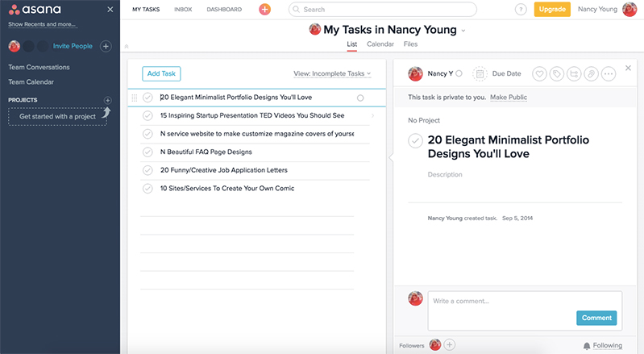Open the help question mark icon
This screenshot has width=644, height=354.
(521, 10)
